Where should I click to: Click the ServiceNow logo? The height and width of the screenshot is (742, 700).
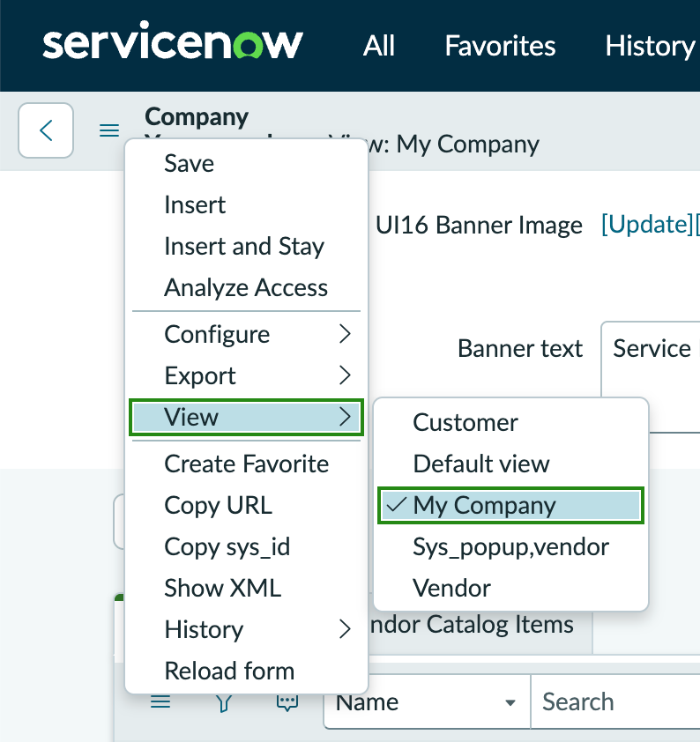tap(173, 41)
